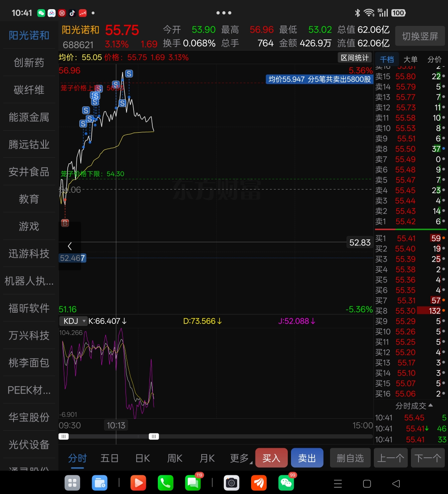Tap the Android back triangle button

point(396,484)
